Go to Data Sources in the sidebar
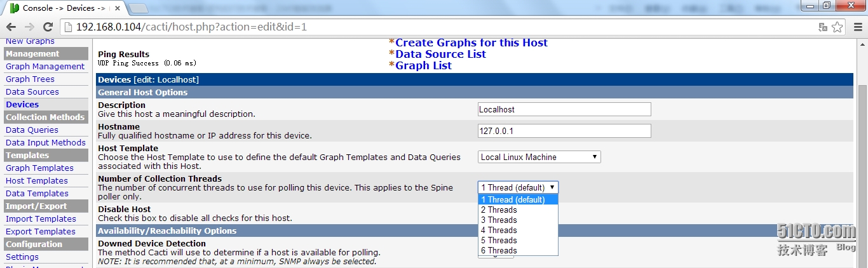 pos(32,91)
